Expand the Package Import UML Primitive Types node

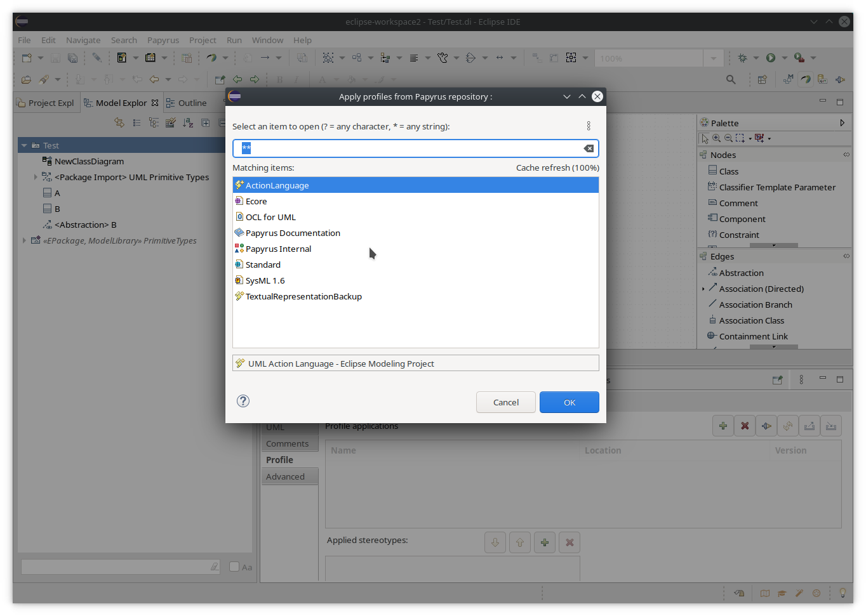(x=36, y=177)
